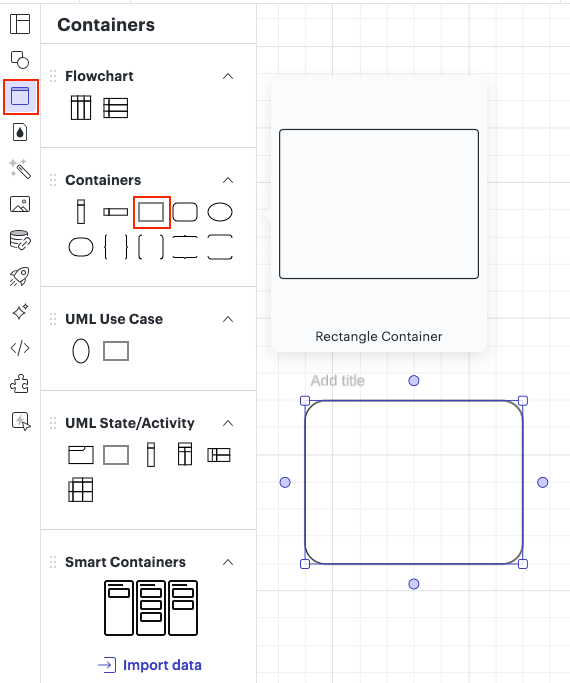Screen dimensions: 570x683
Task: Click the UML State/Activity section header
Action: 130,423
